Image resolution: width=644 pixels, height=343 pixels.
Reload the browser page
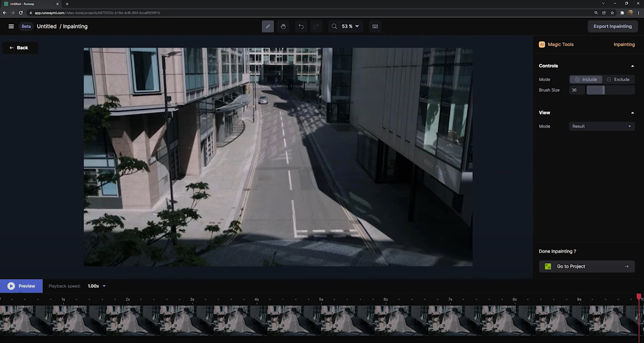tap(21, 13)
